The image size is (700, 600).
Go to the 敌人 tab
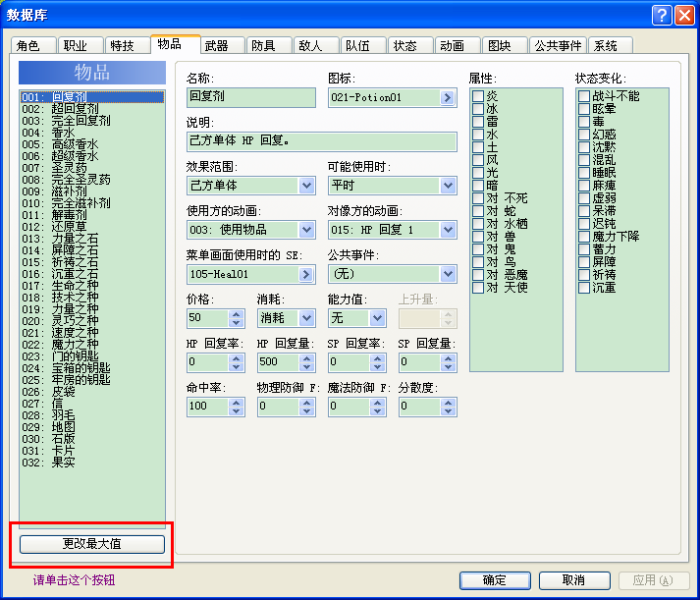pyautogui.click(x=316, y=45)
